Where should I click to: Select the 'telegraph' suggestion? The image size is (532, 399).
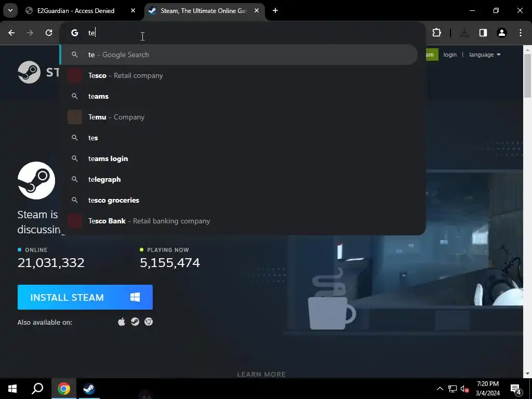(x=238, y=179)
